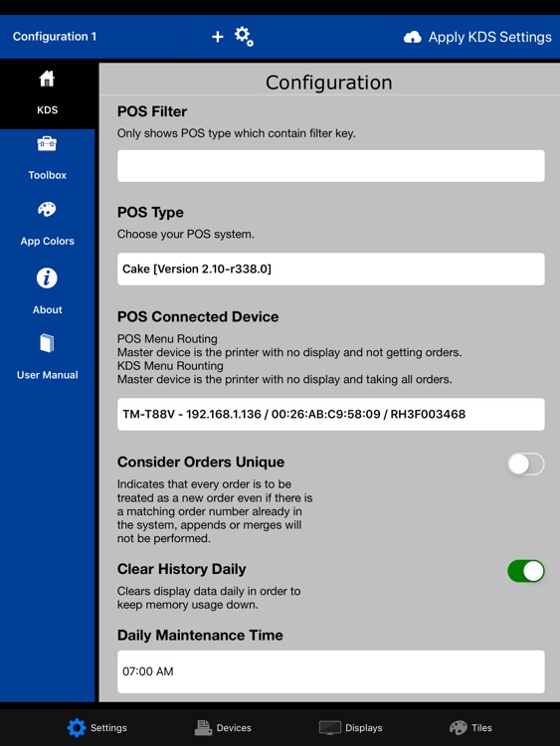The width and height of the screenshot is (560, 746).
Task: Switch to Displays tab label
Action: coord(363,727)
